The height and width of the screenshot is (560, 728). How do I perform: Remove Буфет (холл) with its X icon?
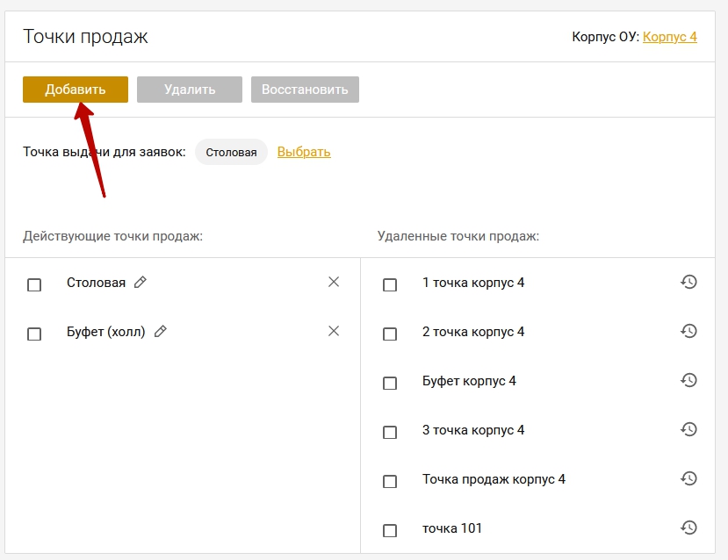click(x=334, y=331)
